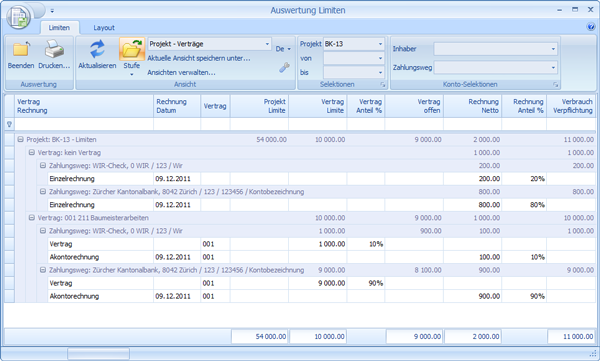Switch to the Limiten tab

[59, 28]
